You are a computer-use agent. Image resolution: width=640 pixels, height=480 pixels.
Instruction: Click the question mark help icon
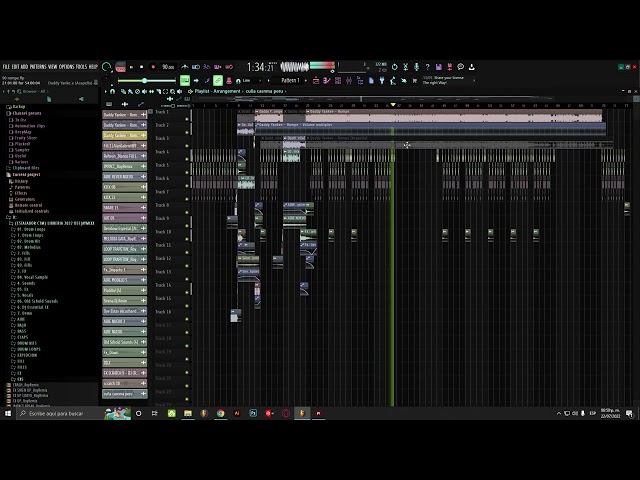click(x=427, y=67)
